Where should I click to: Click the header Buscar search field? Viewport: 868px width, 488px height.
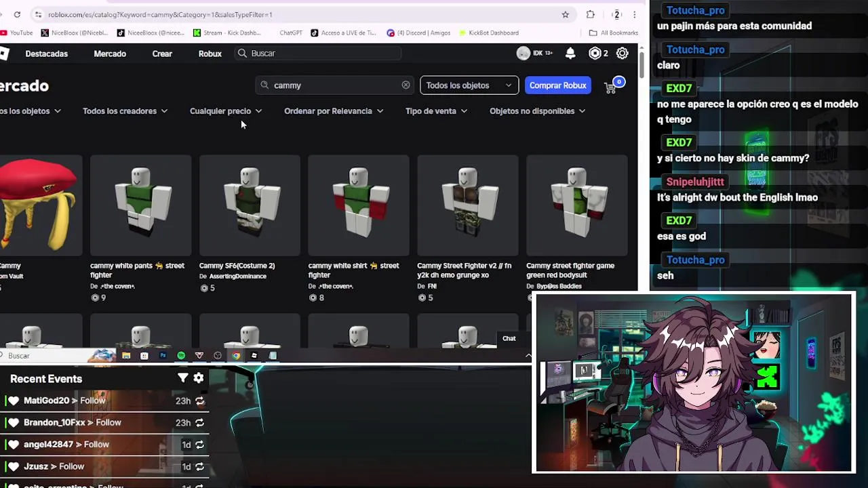[x=319, y=54]
